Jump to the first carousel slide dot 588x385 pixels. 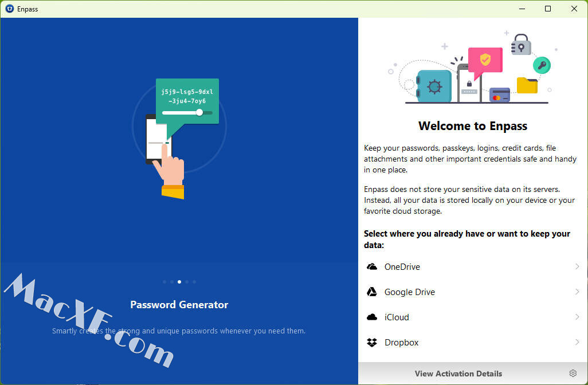(x=164, y=282)
